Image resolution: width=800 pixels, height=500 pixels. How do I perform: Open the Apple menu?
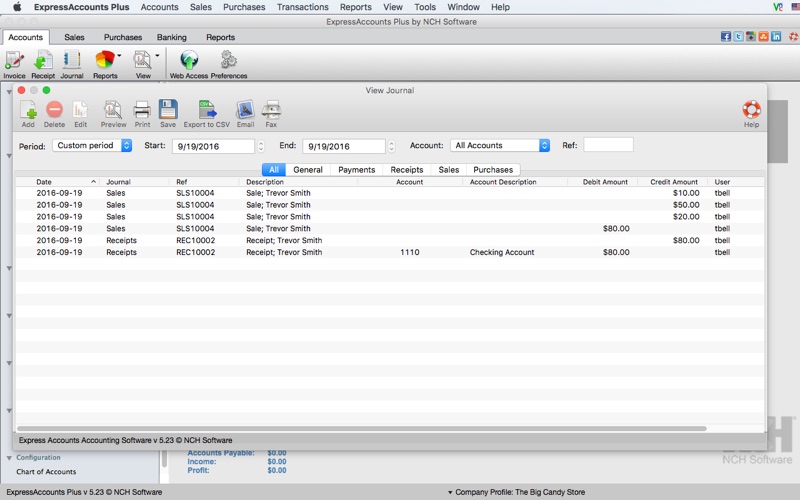[17, 7]
